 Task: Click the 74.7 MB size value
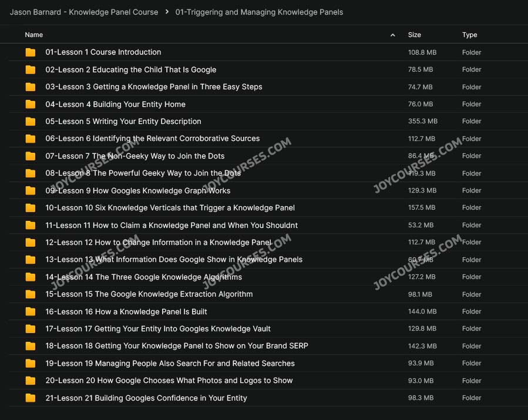tap(421, 87)
